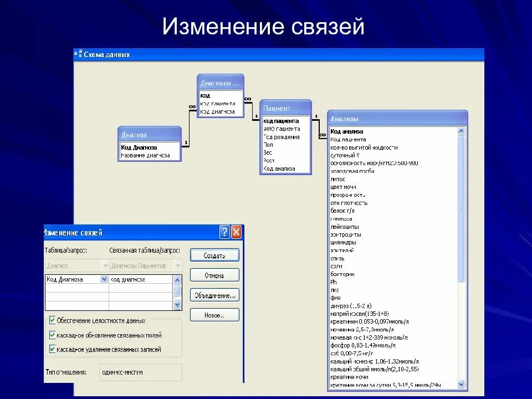Select Название диагноза field
The image size is (532, 399).
coord(145,155)
